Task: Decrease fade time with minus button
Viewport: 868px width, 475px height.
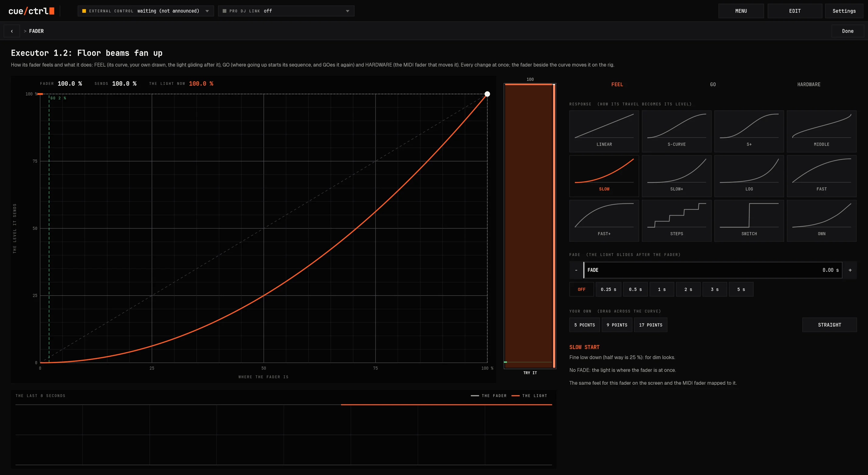Action: click(x=576, y=270)
